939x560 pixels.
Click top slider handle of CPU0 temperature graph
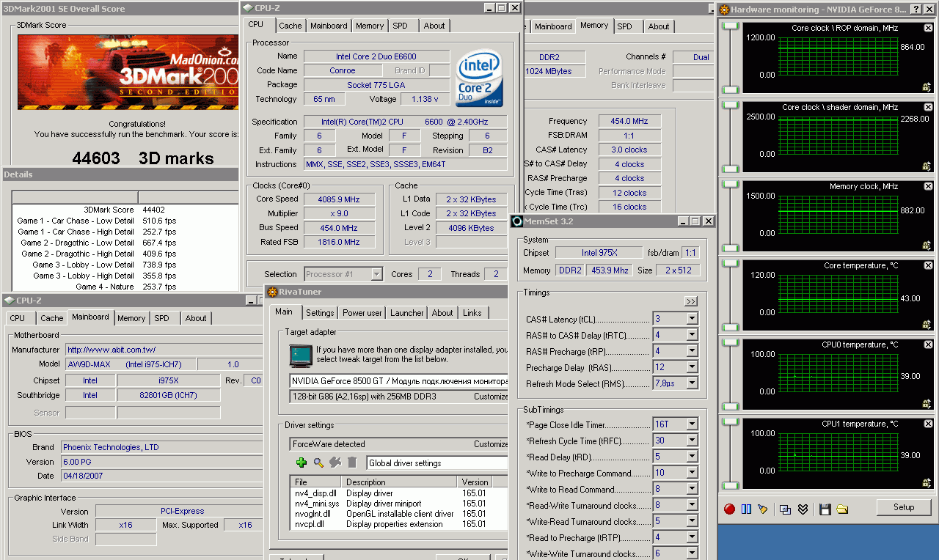click(730, 342)
